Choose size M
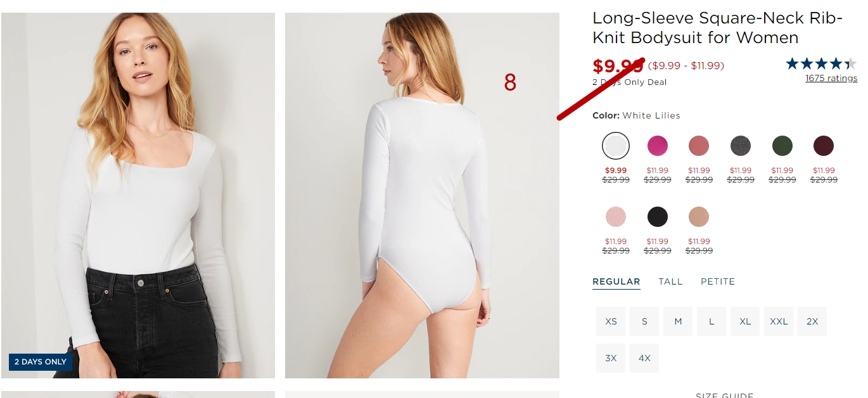 [x=678, y=321]
